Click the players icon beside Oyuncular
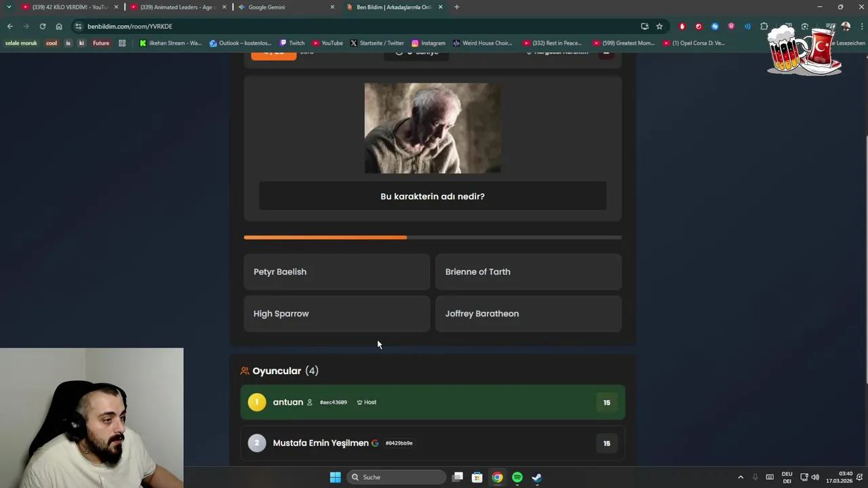868x488 pixels. click(245, 371)
